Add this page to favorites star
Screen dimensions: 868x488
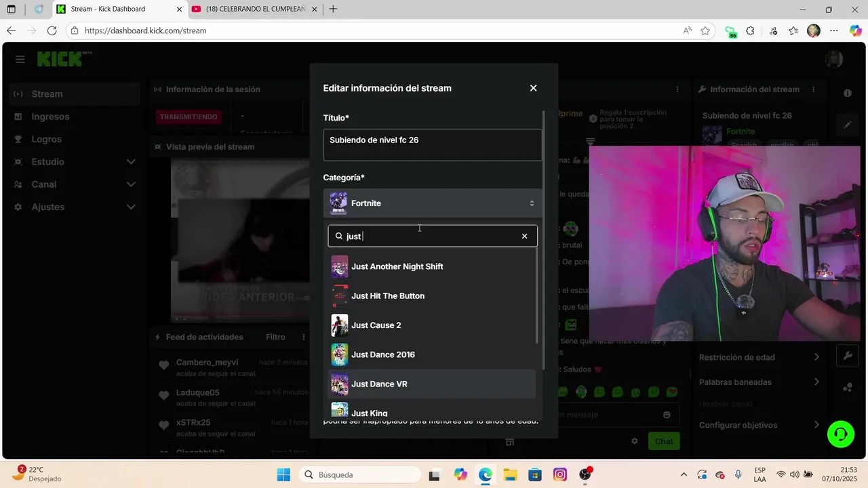pos(705,30)
